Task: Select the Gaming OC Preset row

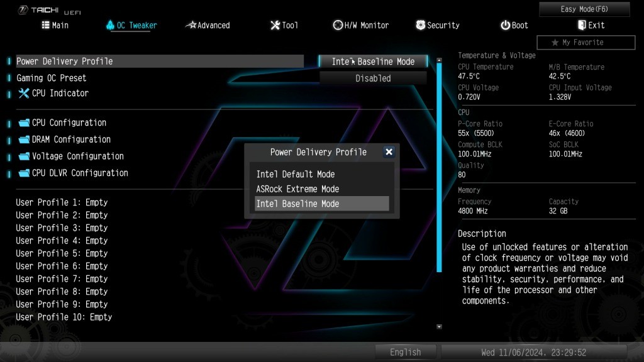Action: [x=52, y=78]
